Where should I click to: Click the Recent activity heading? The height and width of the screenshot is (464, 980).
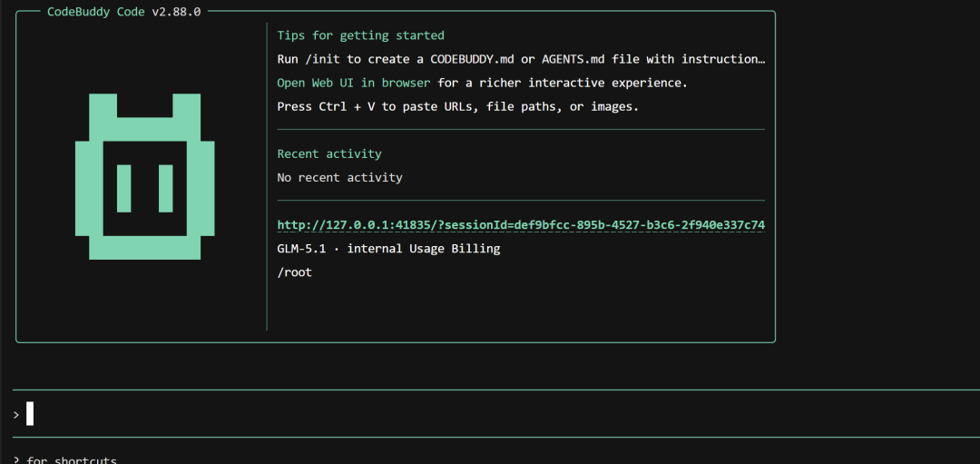[329, 153]
